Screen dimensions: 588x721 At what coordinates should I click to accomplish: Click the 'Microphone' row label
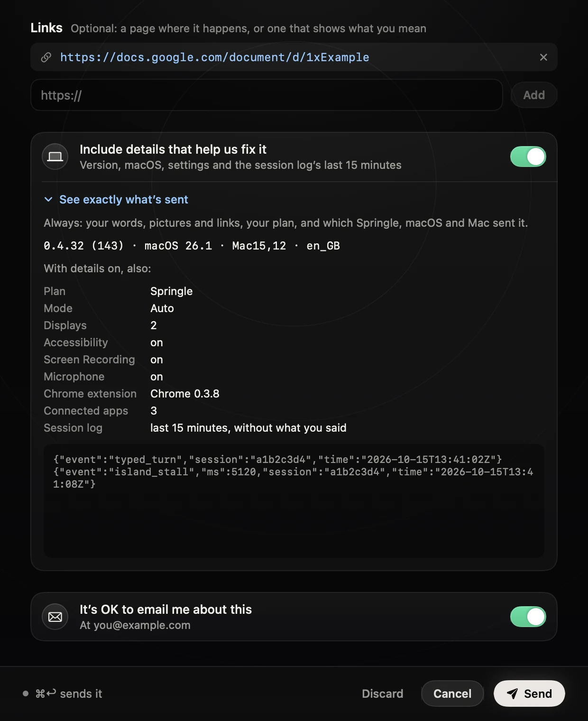pos(74,377)
